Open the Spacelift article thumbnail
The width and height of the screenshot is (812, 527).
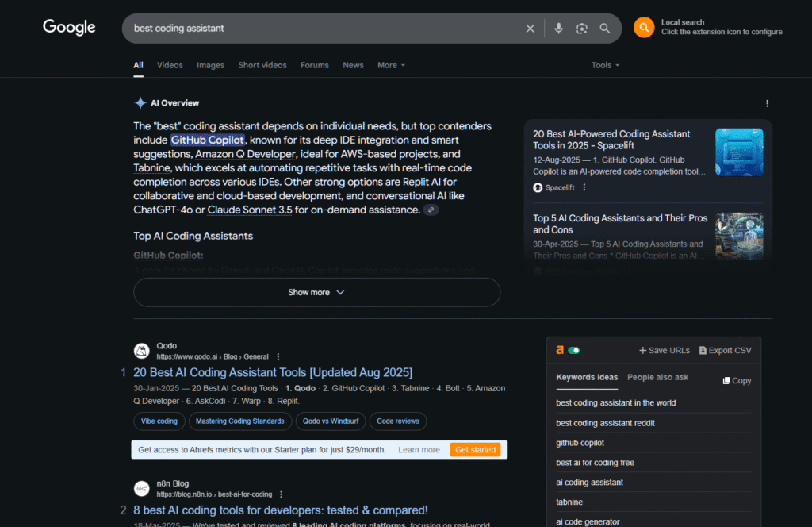tap(739, 152)
